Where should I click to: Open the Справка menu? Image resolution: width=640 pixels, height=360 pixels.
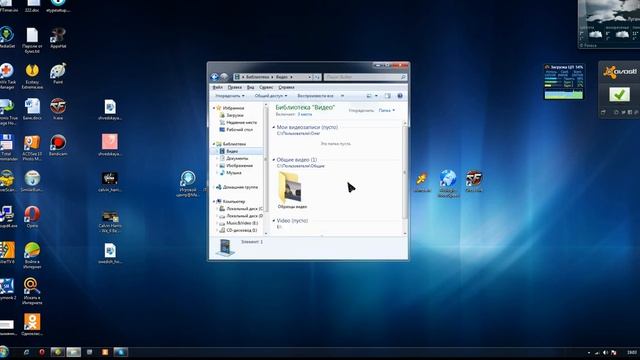[x=287, y=87]
